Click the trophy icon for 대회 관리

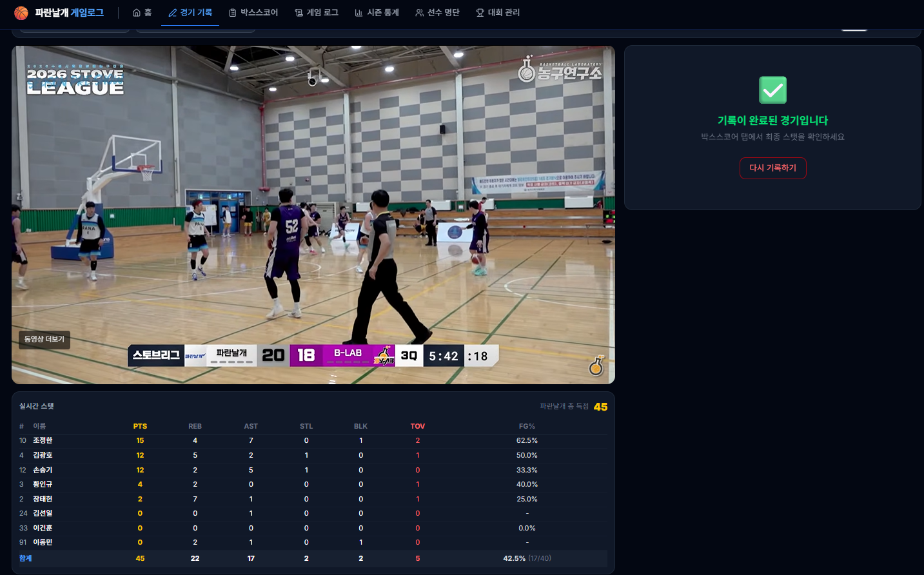(x=480, y=13)
